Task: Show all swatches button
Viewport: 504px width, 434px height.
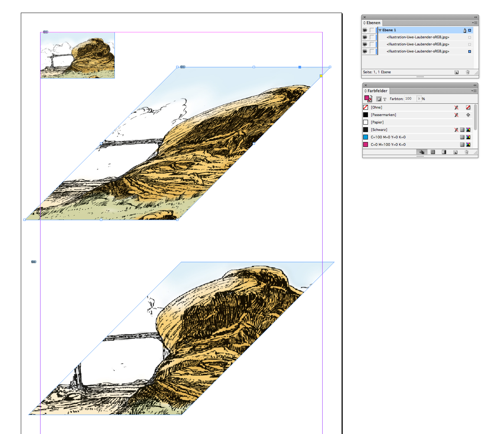Action: click(x=421, y=152)
